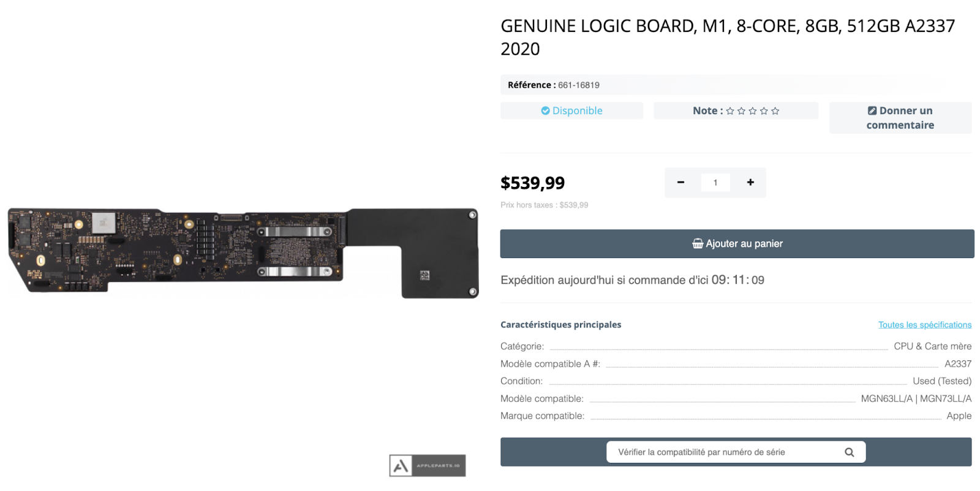Open the logic board product image
The width and height of the screenshot is (980, 491).
click(x=243, y=253)
